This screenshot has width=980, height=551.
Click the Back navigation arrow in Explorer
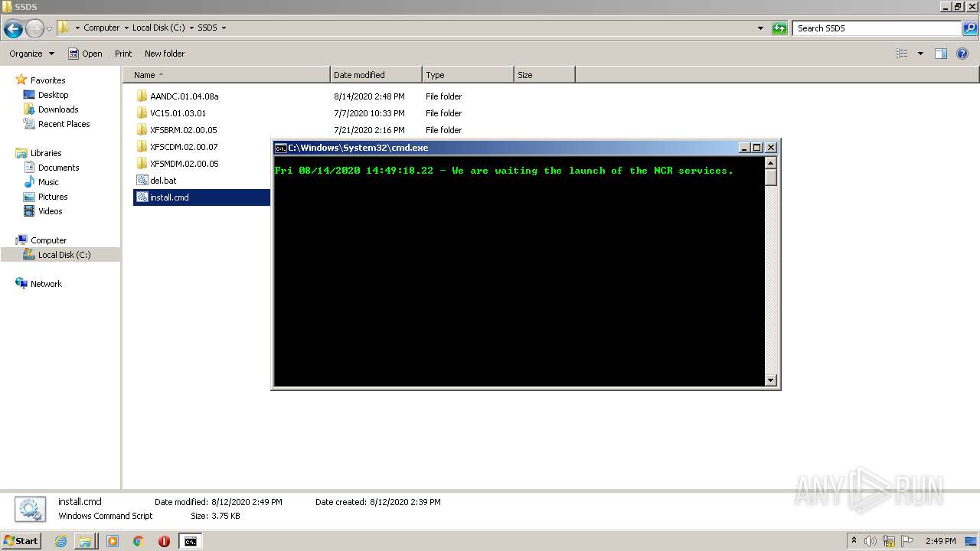pos(13,29)
